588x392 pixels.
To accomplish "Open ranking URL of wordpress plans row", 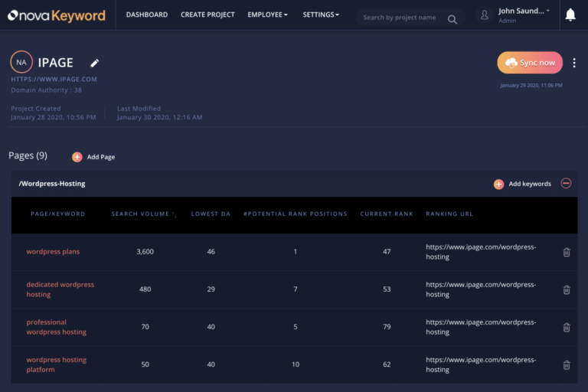I will (x=481, y=252).
